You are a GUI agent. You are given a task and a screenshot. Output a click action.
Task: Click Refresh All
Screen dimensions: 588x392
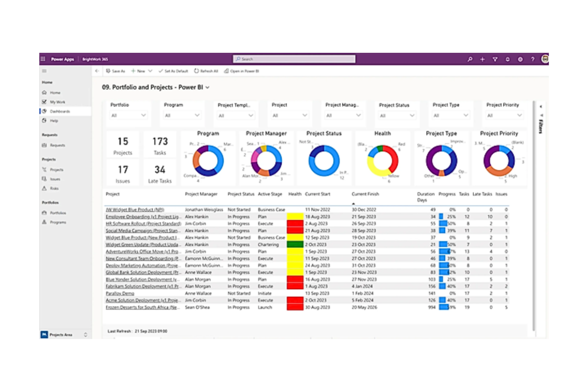click(206, 71)
